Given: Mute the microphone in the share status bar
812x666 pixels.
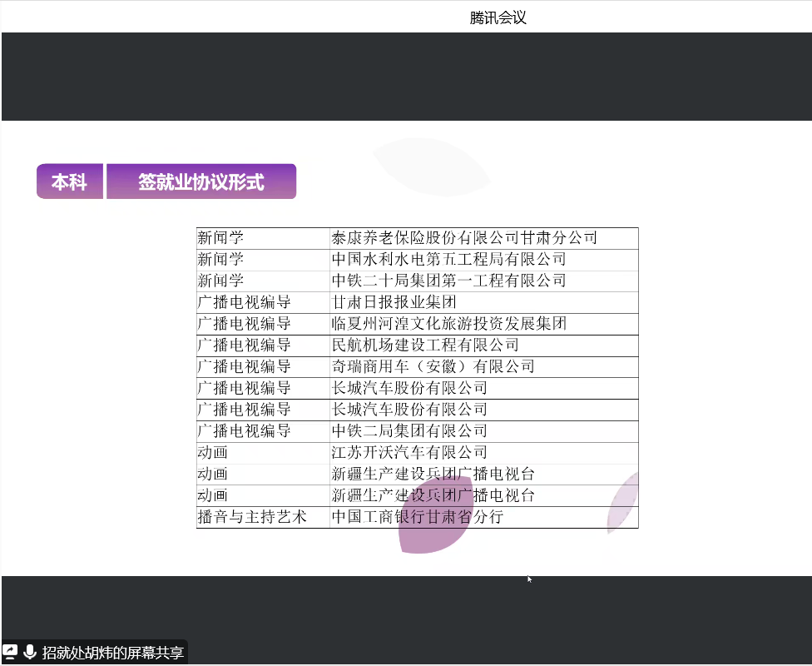Looking at the screenshot, I should pos(31,653).
